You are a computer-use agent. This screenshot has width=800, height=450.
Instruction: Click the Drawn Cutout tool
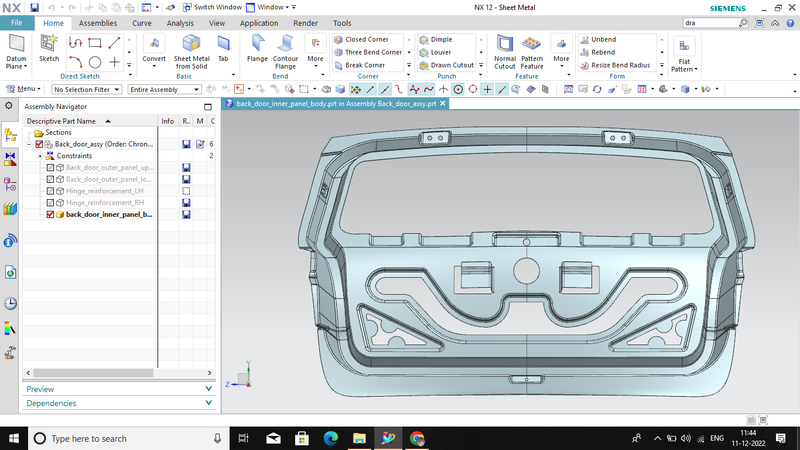[447, 65]
